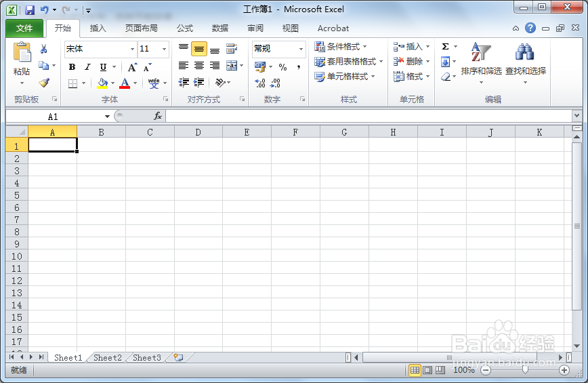
Task: Open 单元格样式 cell styles menu
Action: [x=345, y=77]
